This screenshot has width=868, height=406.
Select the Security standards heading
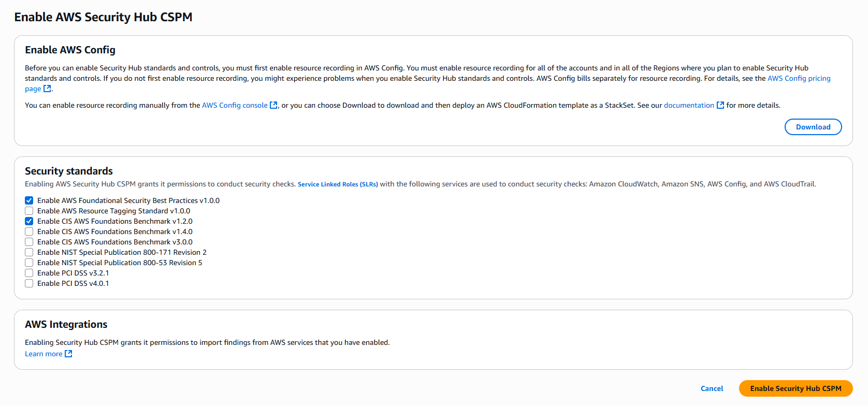pyautogui.click(x=69, y=171)
